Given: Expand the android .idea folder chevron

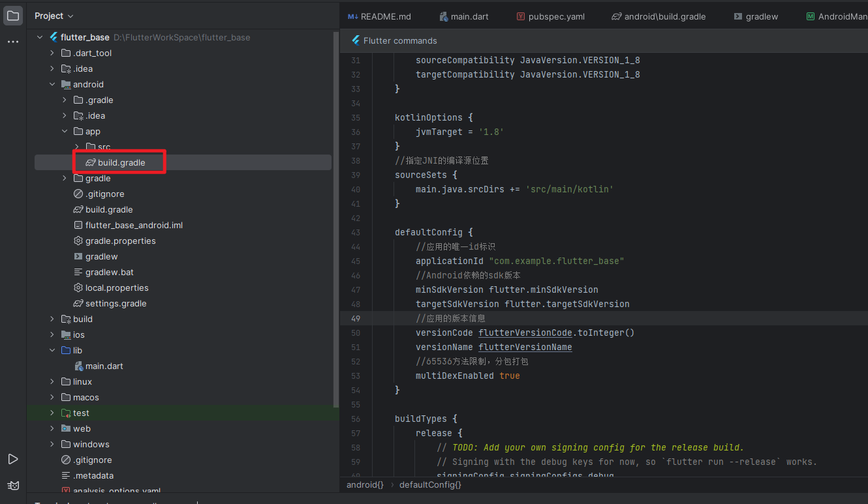Looking at the screenshot, I should (x=65, y=115).
